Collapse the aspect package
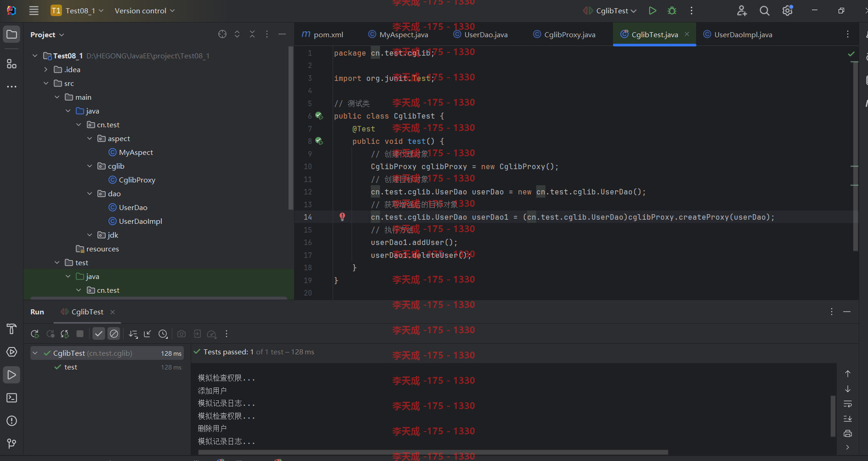 pyautogui.click(x=90, y=138)
